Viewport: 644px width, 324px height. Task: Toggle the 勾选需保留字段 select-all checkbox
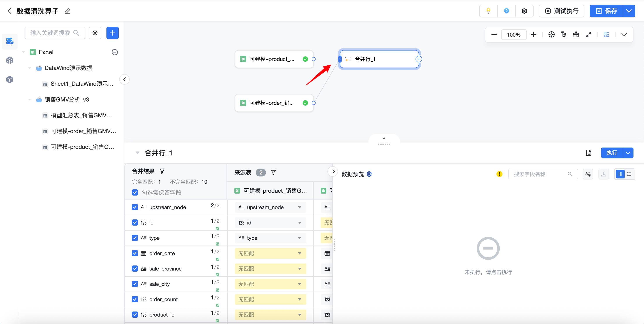coord(135,192)
